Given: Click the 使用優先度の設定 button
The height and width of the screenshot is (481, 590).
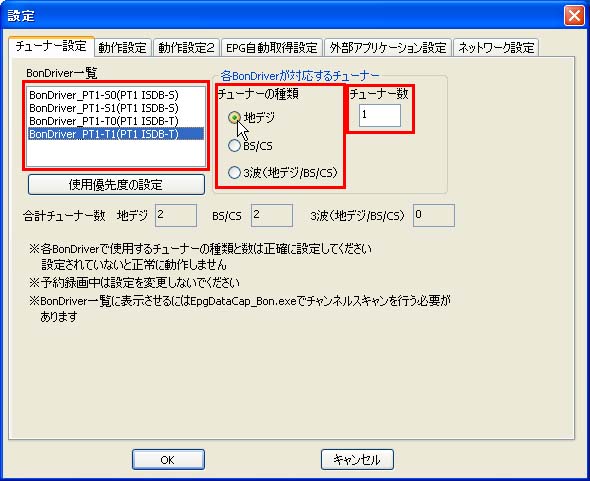Looking at the screenshot, I should pos(116,184).
